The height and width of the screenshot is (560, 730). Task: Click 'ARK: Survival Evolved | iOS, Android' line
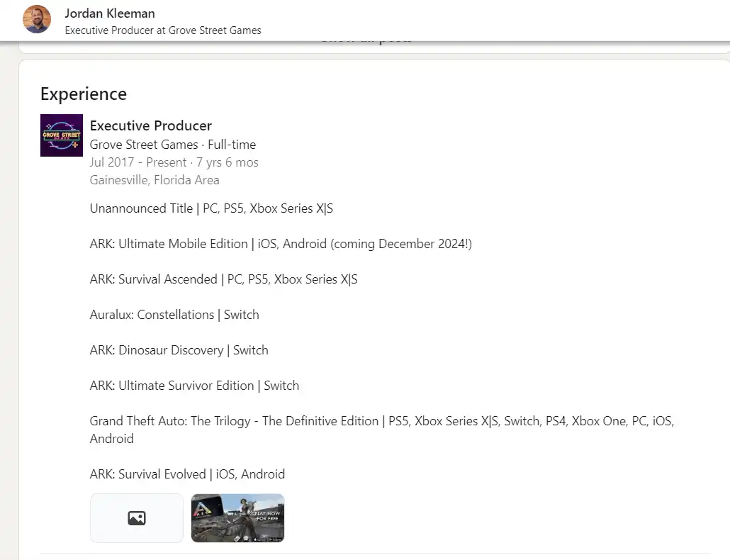(187, 474)
